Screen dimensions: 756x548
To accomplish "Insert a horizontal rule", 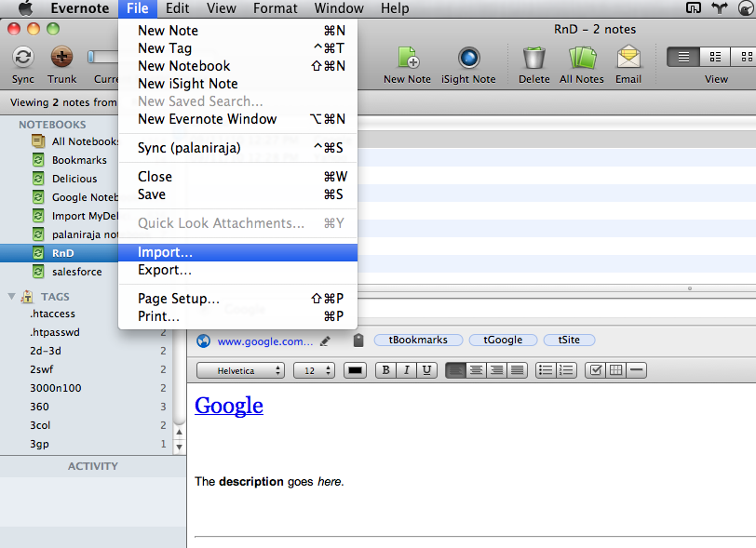I will click(x=637, y=370).
